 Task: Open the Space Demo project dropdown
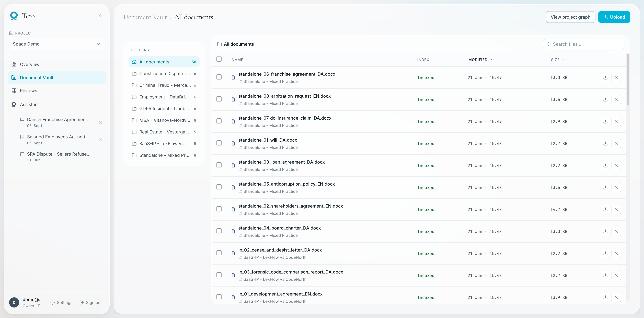click(56, 44)
